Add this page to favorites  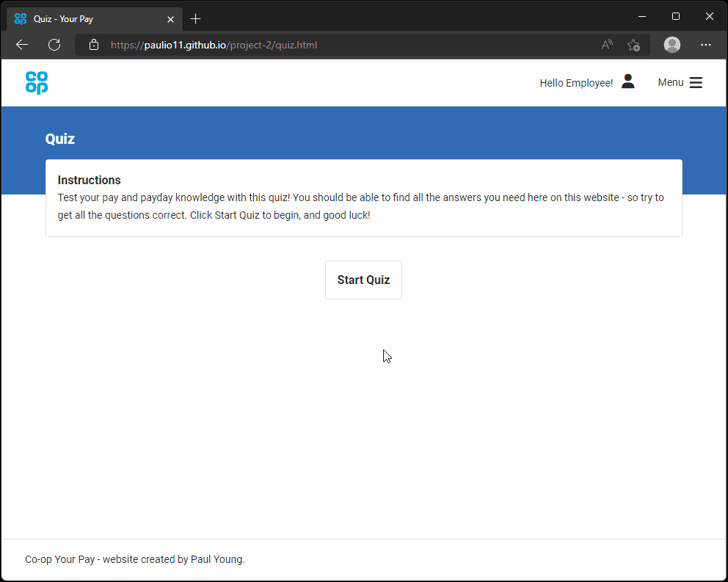[x=633, y=45]
